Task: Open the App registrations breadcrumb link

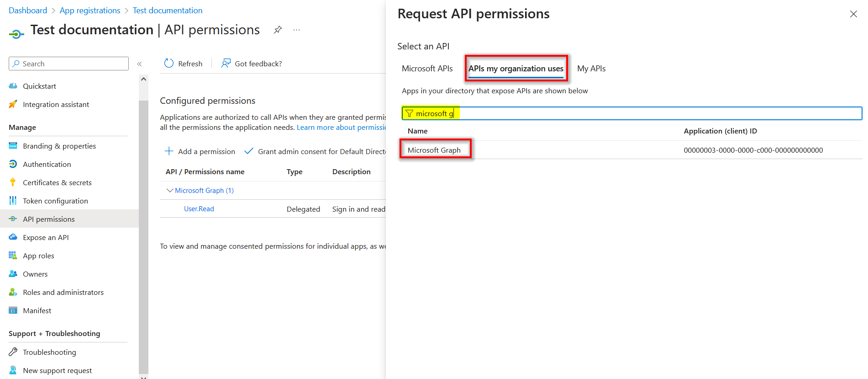Action: coord(89,10)
